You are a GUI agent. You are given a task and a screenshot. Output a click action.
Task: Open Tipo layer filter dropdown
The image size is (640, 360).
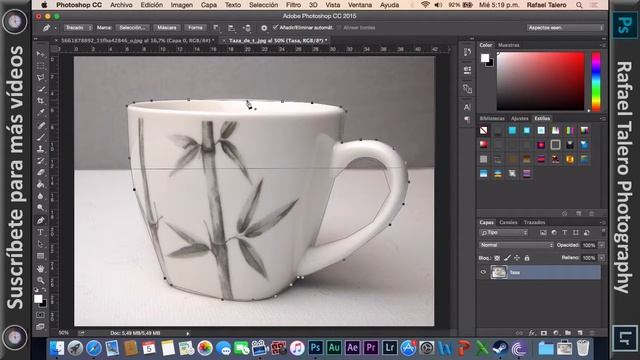pyautogui.click(x=504, y=233)
